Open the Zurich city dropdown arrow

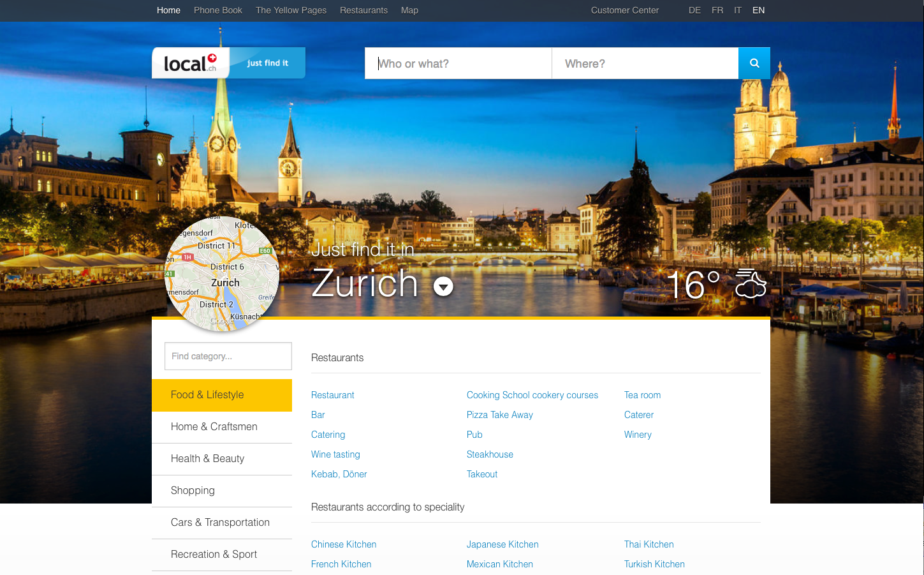coord(443,287)
